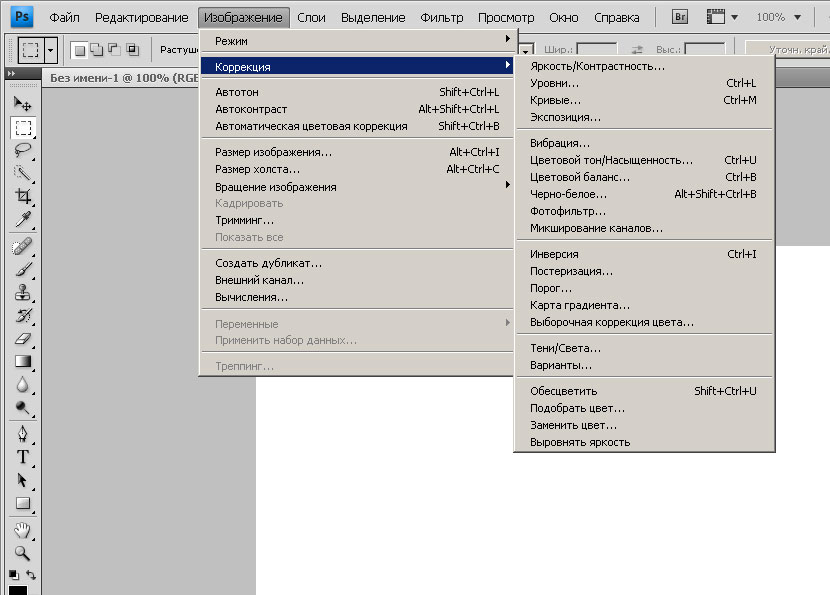
Task: Select the Move tool
Action: tap(22, 103)
